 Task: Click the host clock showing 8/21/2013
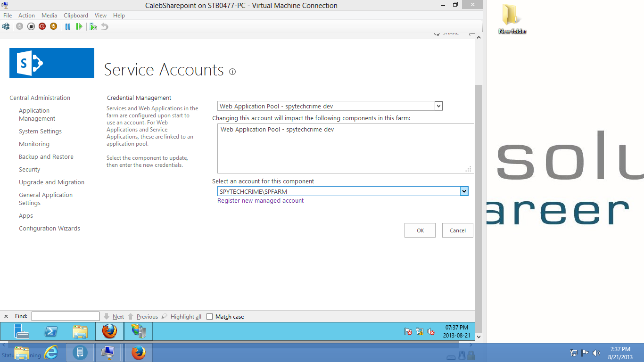[620, 353]
